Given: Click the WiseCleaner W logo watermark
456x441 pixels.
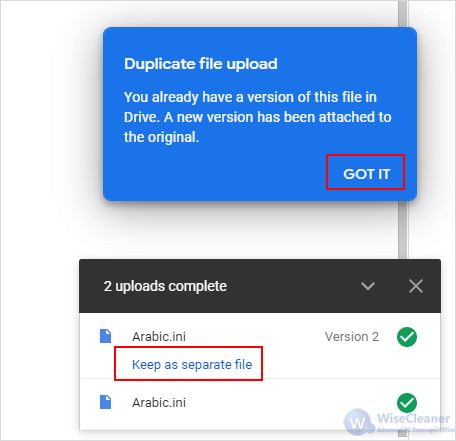Looking at the screenshot, I should 358,422.
